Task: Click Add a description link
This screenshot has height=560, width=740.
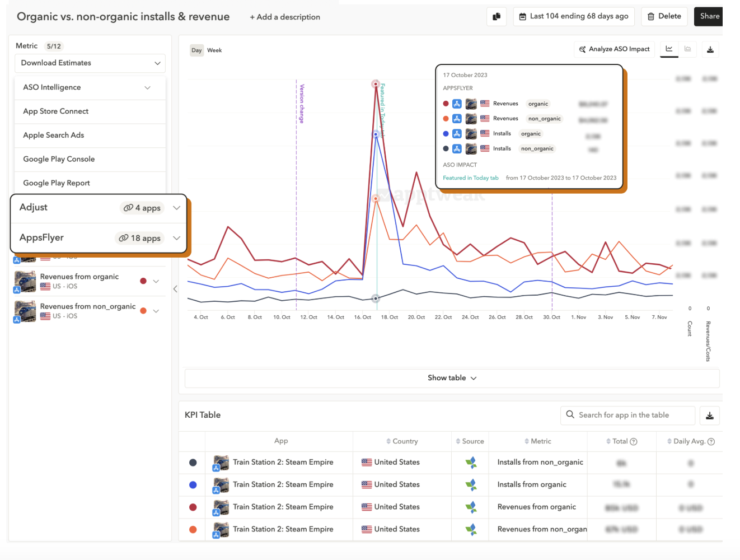Action: click(x=285, y=17)
